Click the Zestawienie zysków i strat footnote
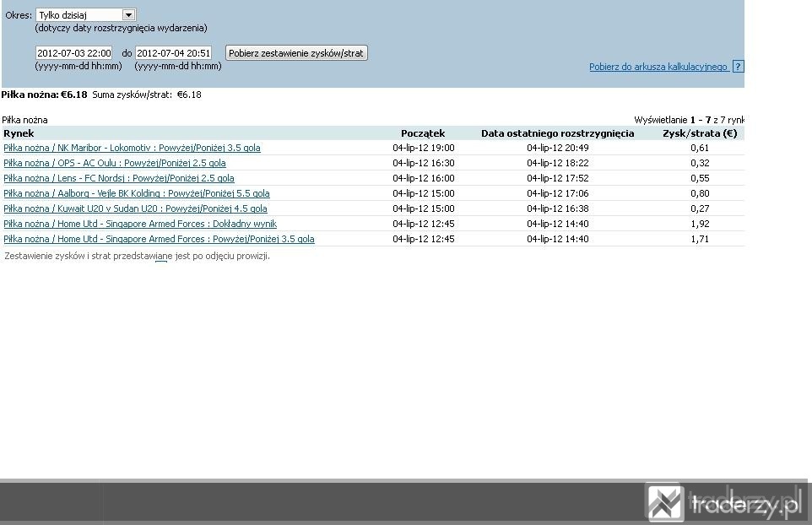This screenshot has width=812, height=525. 137,256
